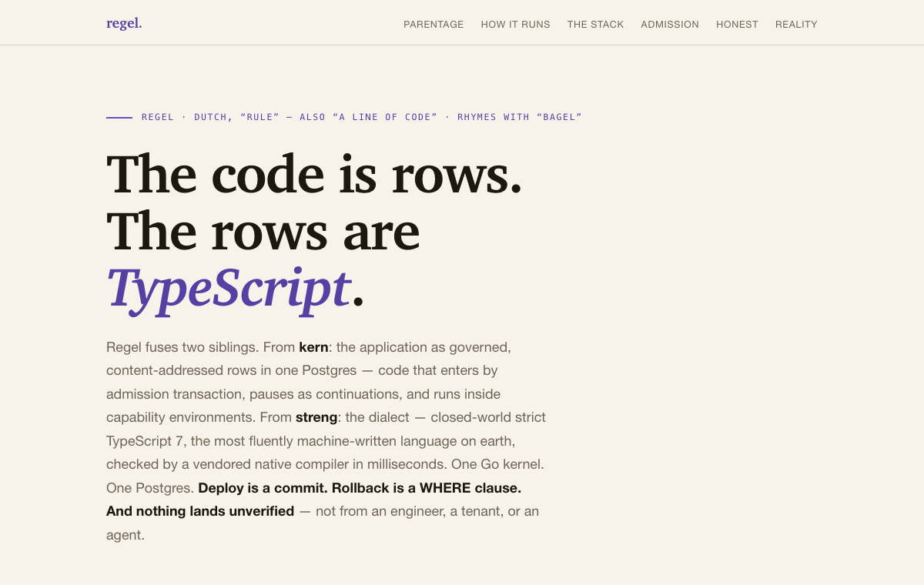The width and height of the screenshot is (924, 585).
Task: Click the text "Rollback is a WHERE clause."
Action: [427, 488]
